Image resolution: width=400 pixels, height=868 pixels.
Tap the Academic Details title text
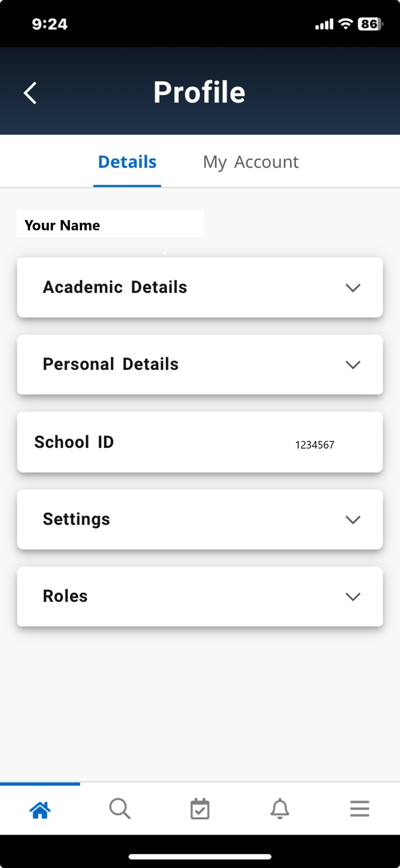[115, 287]
